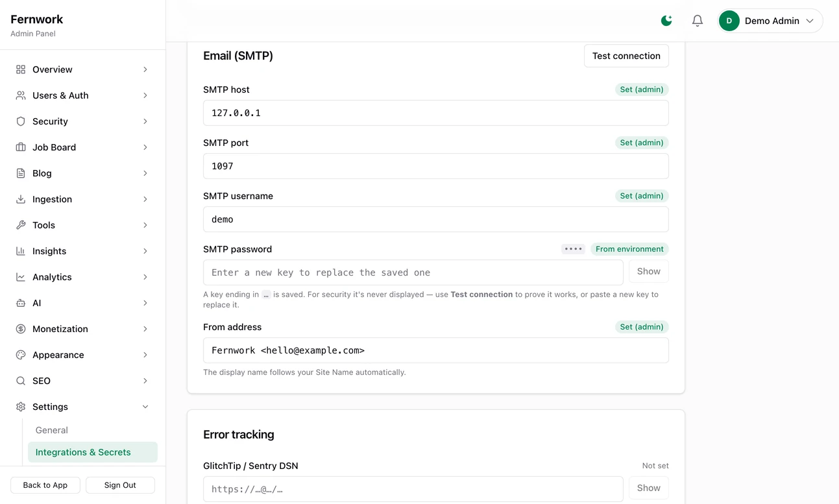Screen dimensions: 839x504
Task: Click the From address input field
Action: pyautogui.click(x=436, y=350)
